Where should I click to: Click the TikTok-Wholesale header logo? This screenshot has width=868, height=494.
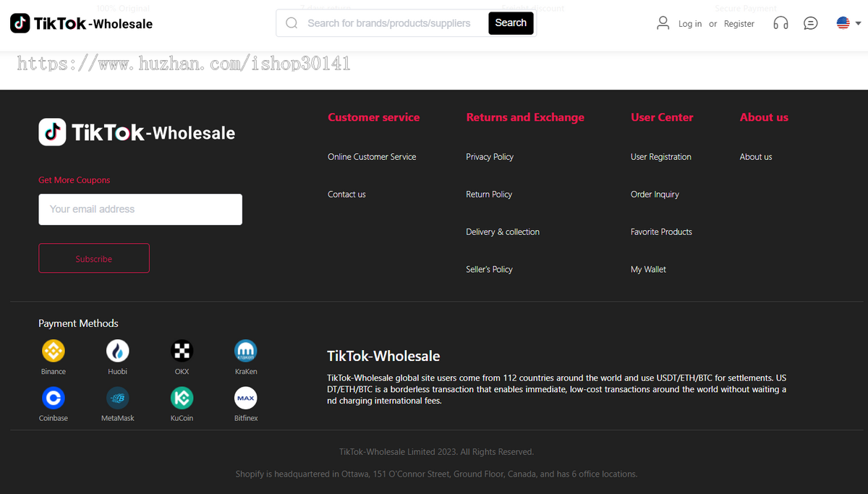[82, 23]
